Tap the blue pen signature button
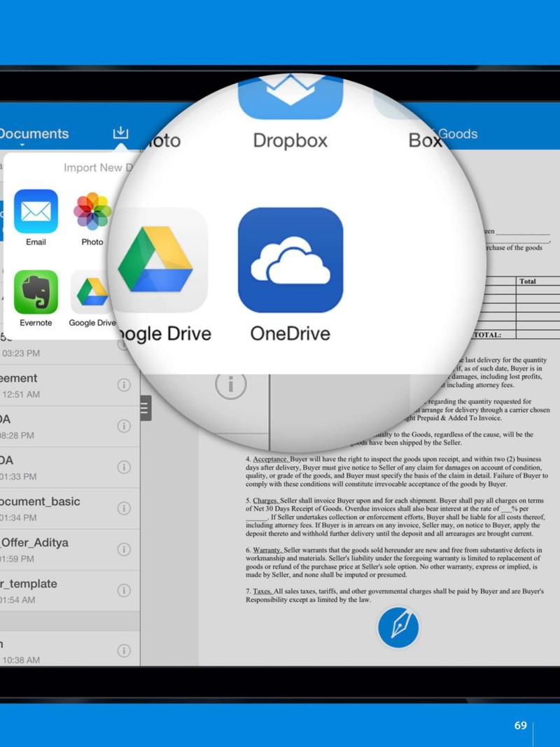The height and width of the screenshot is (747, 560). click(398, 627)
